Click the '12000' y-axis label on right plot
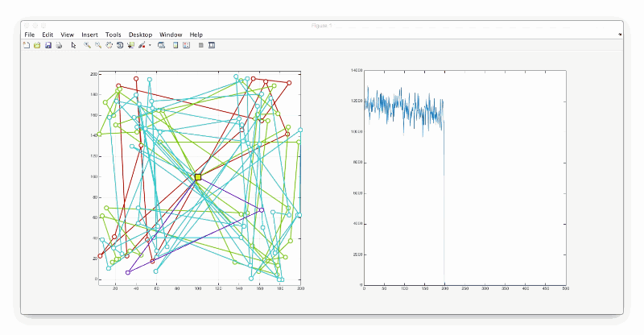The width and height of the screenshot is (644, 335). tap(357, 101)
